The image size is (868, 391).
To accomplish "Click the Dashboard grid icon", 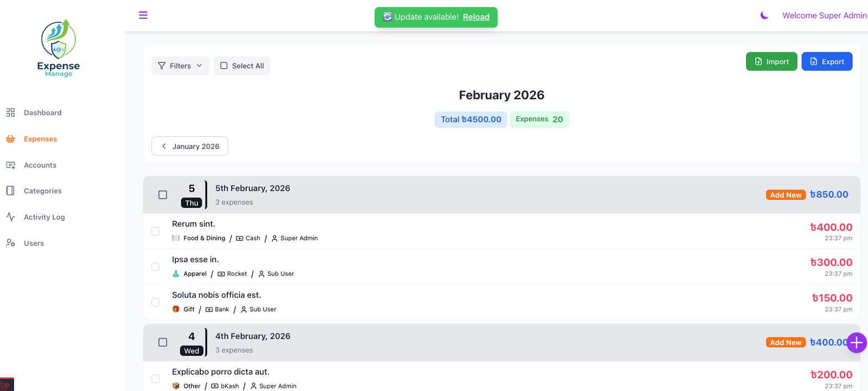I will tap(10, 112).
